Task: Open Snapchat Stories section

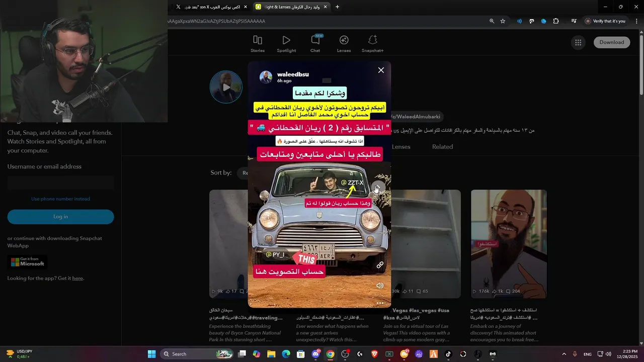Action: (x=258, y=44)
